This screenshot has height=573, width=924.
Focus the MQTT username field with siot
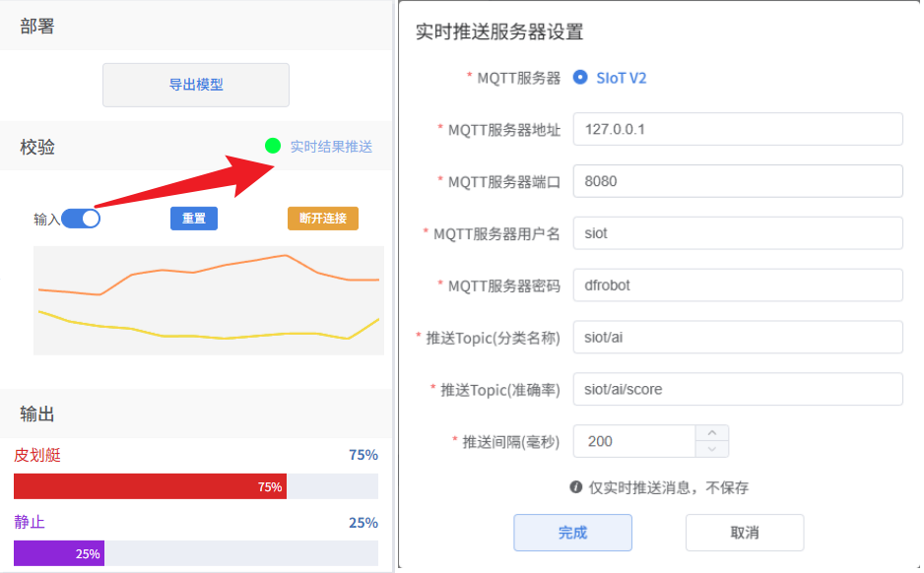(x=737, y=233)
